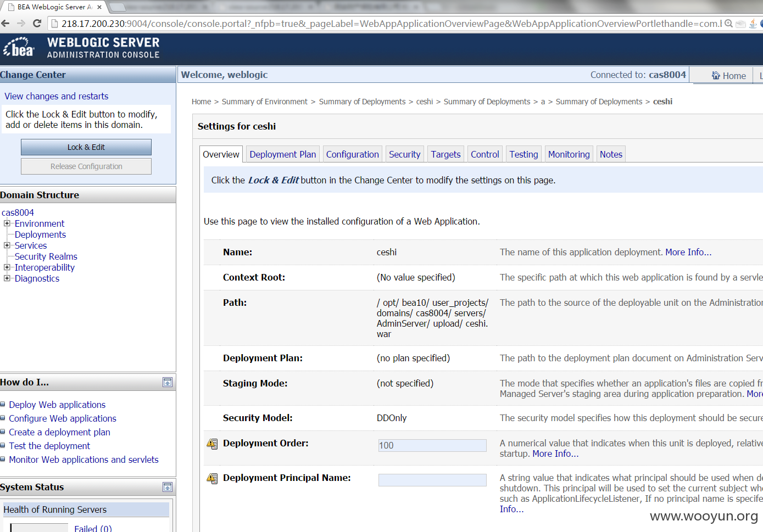Viewport: 763px width, 532px height.
Task: Click the Home text link in top bar
Action: point(734,76)
